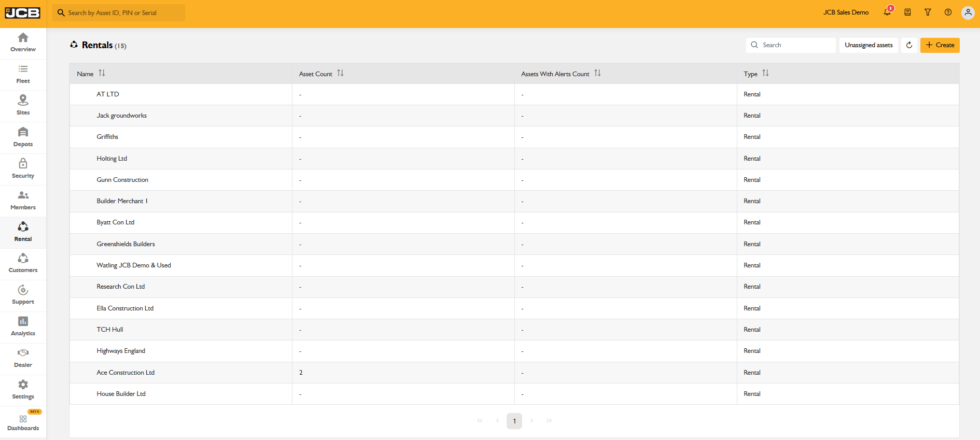Open the House Builder Ltd rental
Image resolution: width=980 pixels, height=440 pixels.
(x=514, y=394)
